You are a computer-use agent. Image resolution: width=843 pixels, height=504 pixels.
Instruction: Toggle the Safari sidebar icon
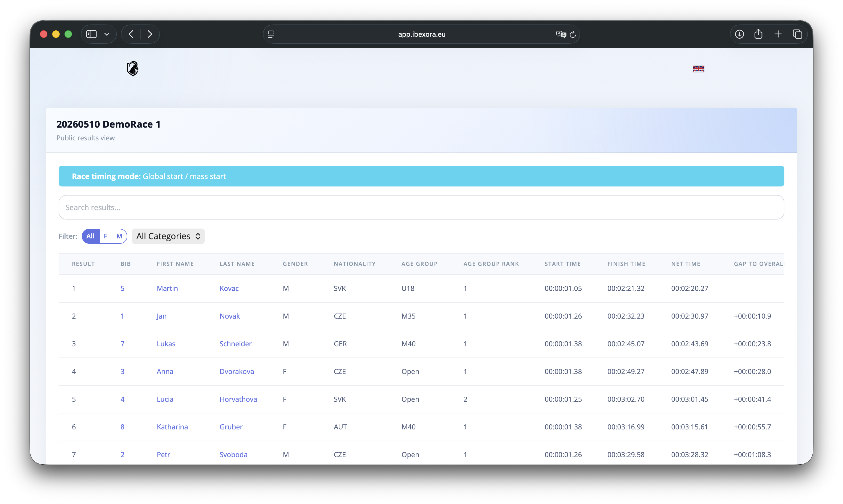pyautogui.click(x=91, y=34)
